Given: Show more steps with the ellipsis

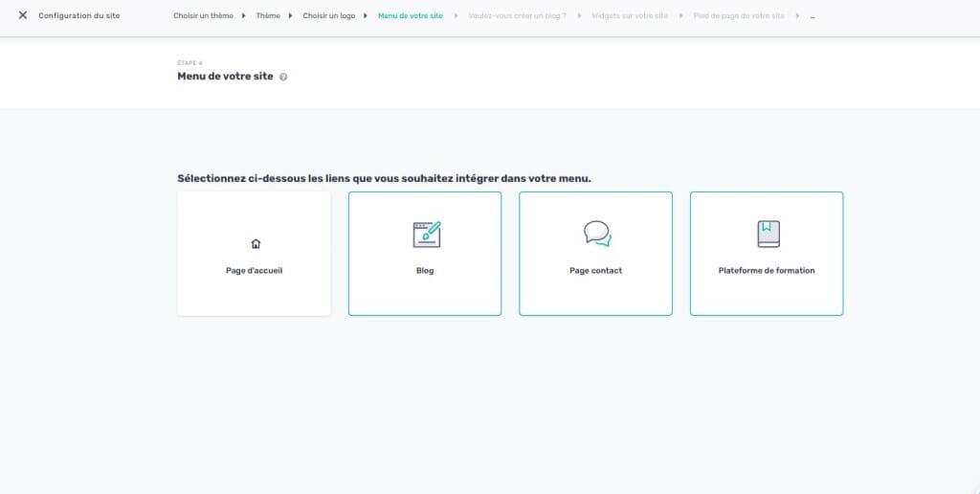Looking at the screenshot, I should click(x=813, y=16).
